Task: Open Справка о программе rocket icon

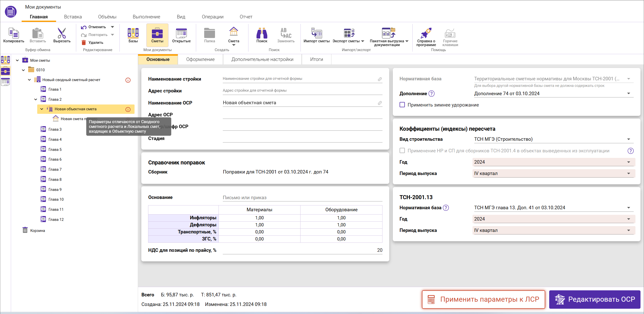Action: pyautogui.click(x=426, y=33)
